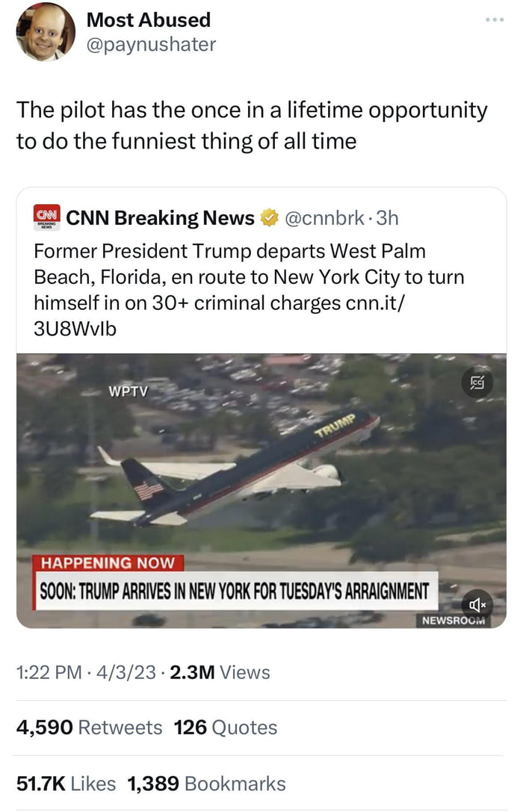Screen dimensions: 523x812
Task: Play the Trump plane video thumbnail
Action: [261, 478]
